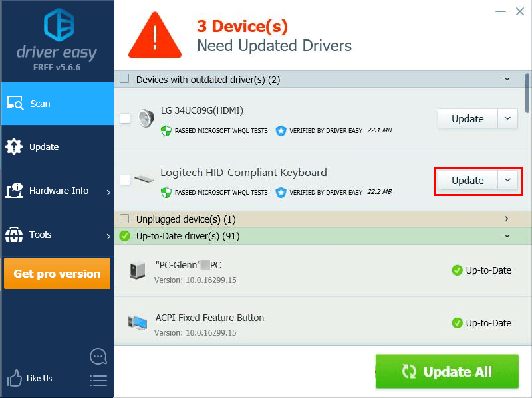Click the vertical scrollbar thumb in device list
Screen dimensions: 532x398
(x=527, y=93)
